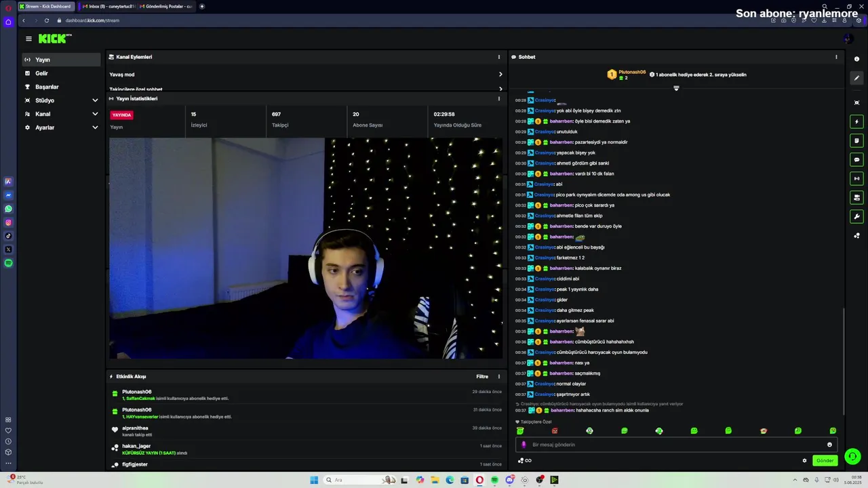Viewport: 868px width, 488px height.
Task: Open Instagram in the Opera sidebar
Action: click(8, 222)
